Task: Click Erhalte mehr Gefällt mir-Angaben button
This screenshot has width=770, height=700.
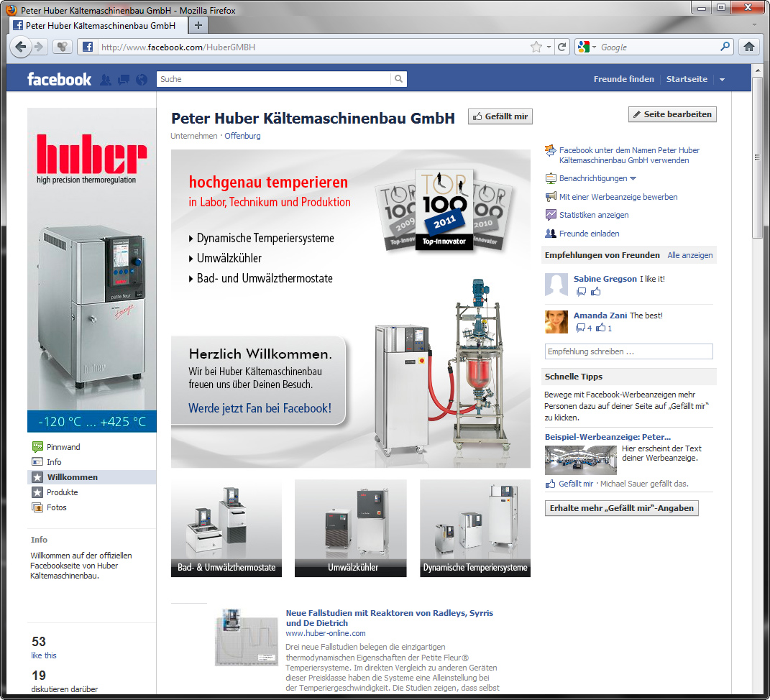Action: (x=622, y=508)
